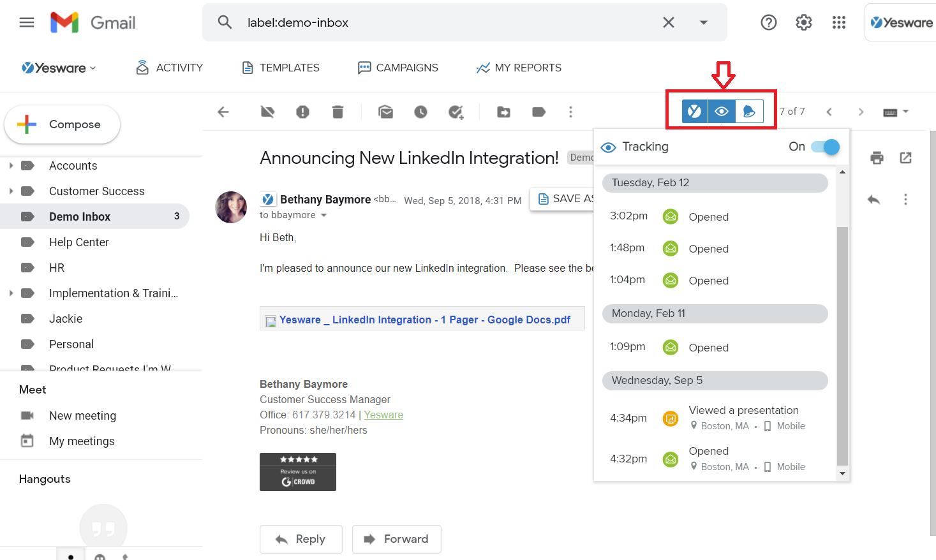Click the Snooze clock icon

[x=420, y=112]
